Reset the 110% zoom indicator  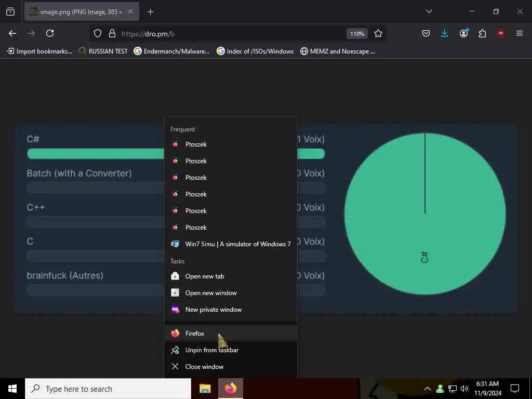[x=357, y=34]
